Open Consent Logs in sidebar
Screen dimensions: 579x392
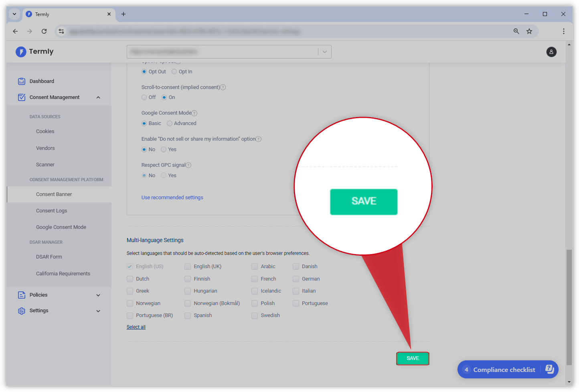coord(52,211)
